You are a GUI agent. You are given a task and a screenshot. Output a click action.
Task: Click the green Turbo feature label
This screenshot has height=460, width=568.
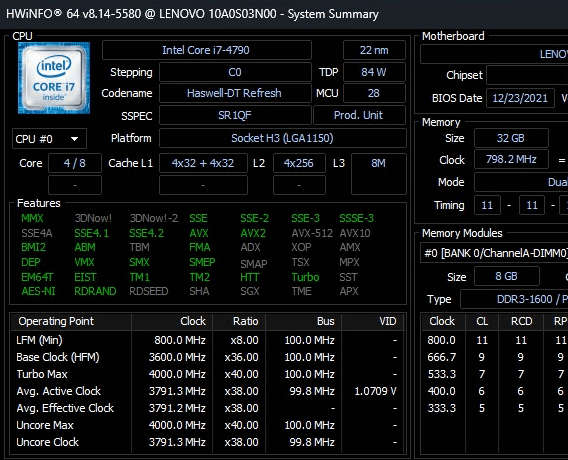[305, 277]
